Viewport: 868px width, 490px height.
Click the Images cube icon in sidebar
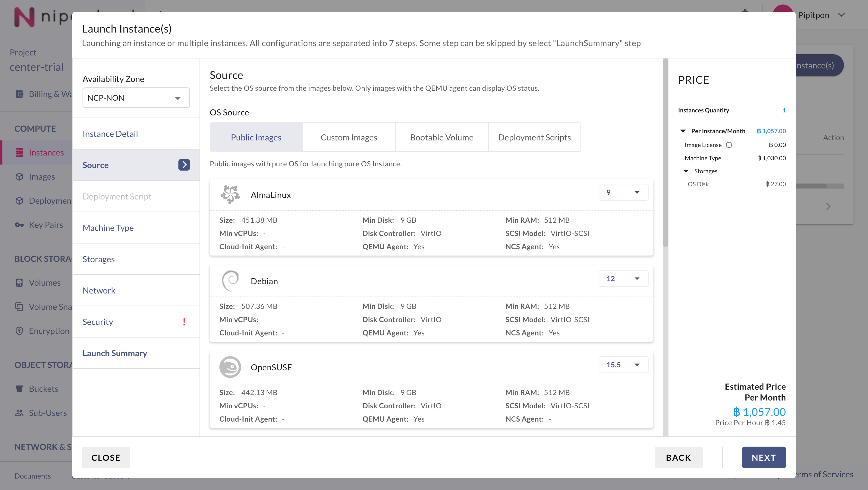coord(19,176)
